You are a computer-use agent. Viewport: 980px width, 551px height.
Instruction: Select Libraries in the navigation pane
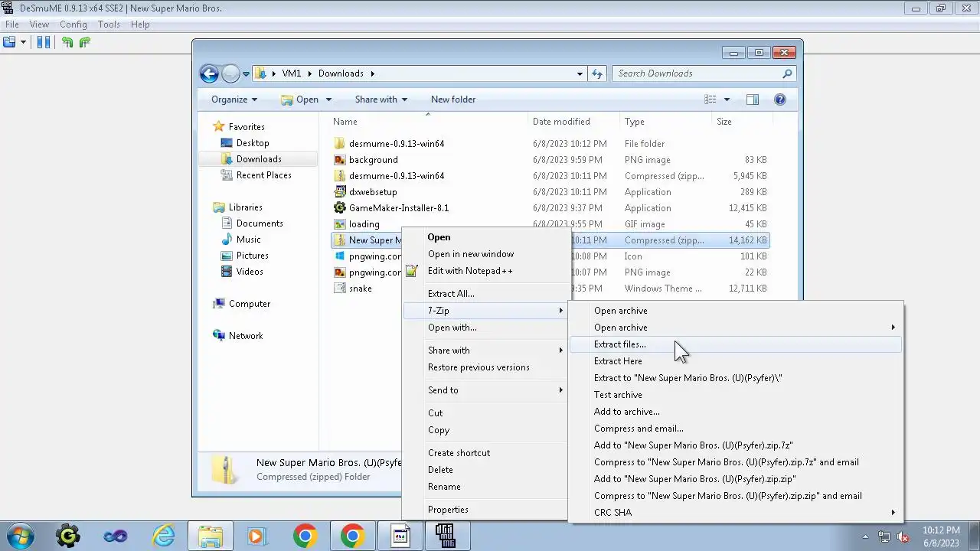coord(245,207)
